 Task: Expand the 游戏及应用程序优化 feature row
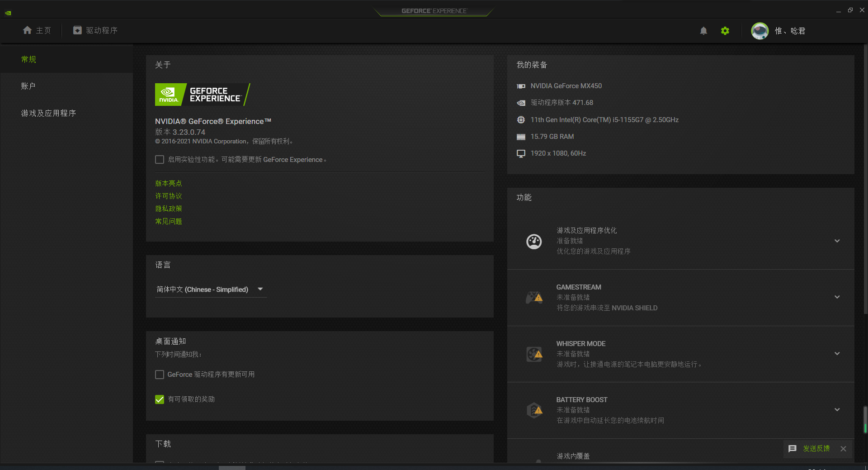click(837, 241)
